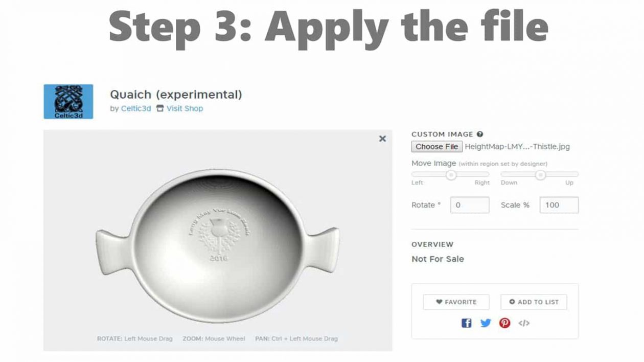The image size is (644, 362).
Task: Visit Shop link
Action: coord(185,108)
